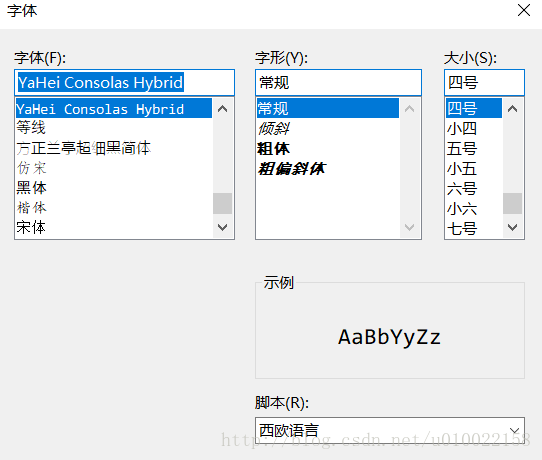Click the font list scrollbar thumb
Image resolution: width=542 pixels, height=460 pixels.
pos(222,204)
